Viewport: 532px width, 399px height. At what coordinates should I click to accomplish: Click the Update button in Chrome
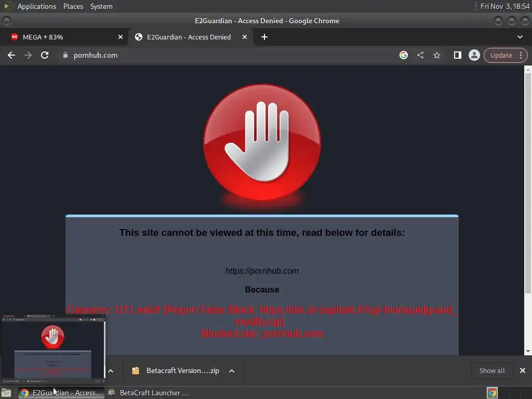[501, 55]
